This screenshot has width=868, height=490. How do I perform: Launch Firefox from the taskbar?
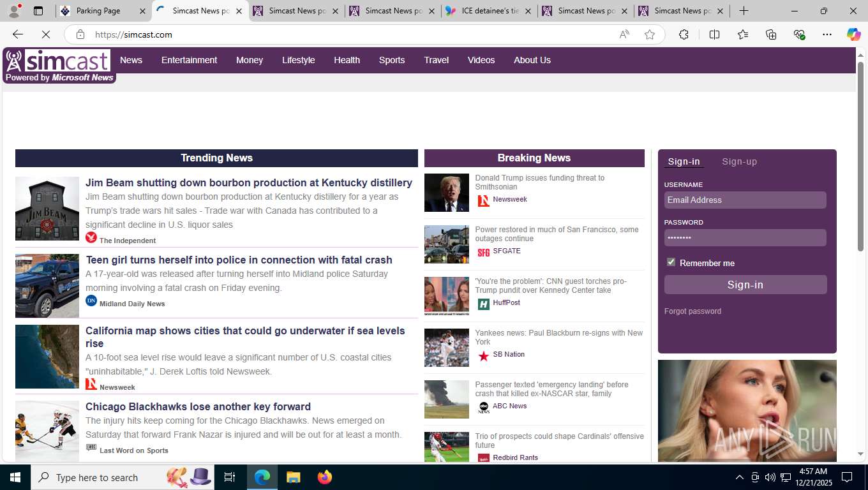coord(324,477)
